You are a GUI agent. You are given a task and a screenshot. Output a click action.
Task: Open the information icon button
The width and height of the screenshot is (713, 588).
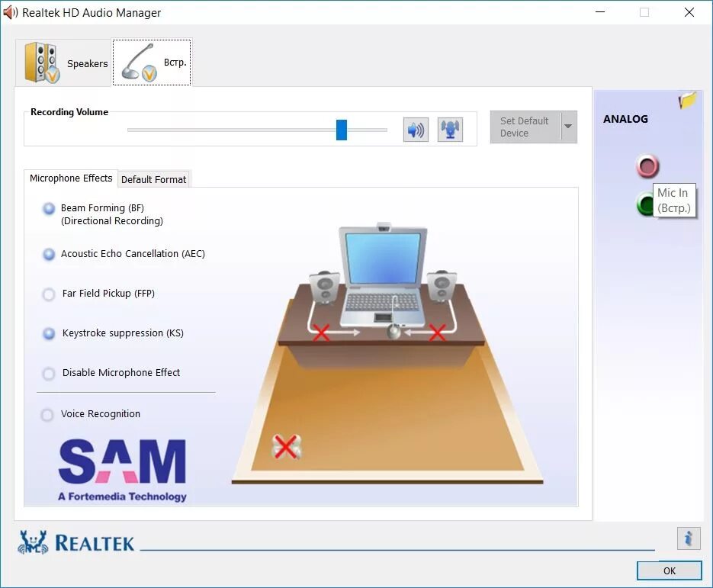pos(689,538)
